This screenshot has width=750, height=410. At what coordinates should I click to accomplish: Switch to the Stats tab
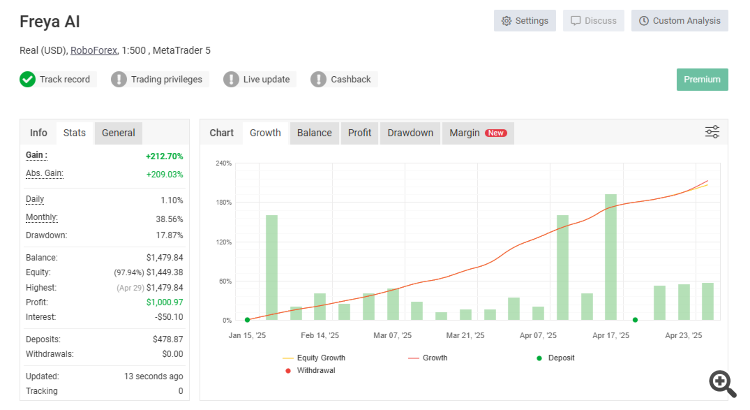point(75,133)
